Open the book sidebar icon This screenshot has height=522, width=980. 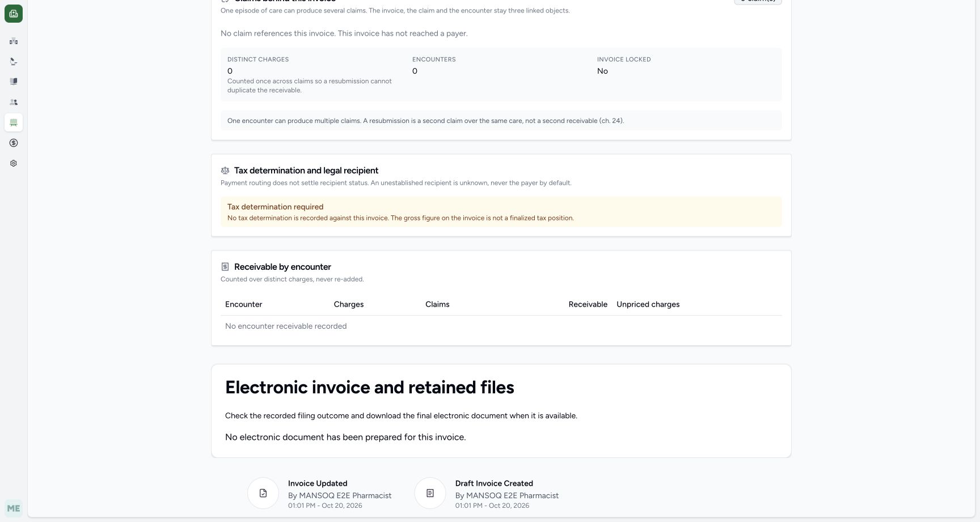point(14,82)
